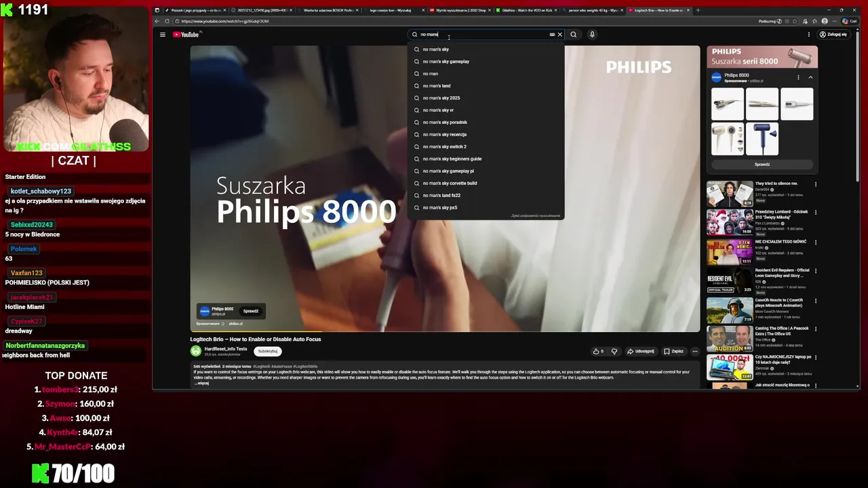
Task: Select suggestion "no man's sky 2025"
Action: click(x=486, y=98)
